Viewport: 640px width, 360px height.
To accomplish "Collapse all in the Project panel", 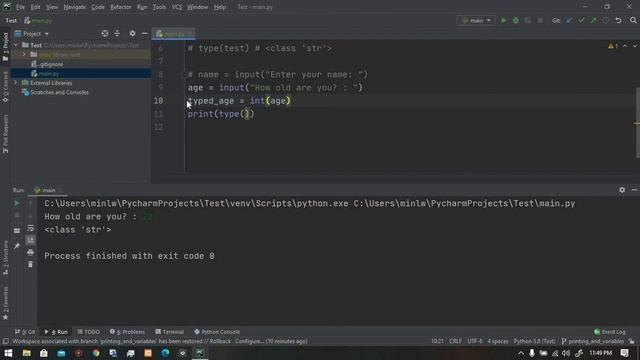I will pos(117,33).
